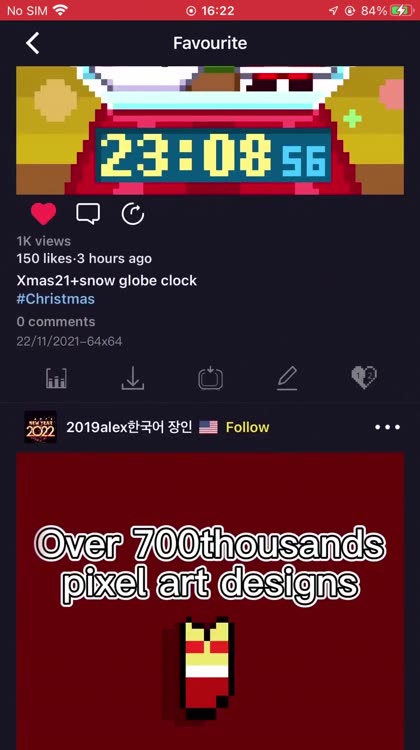420x750 pixels.
Task: Follow user 2019alex
Action: coord(247,427)
